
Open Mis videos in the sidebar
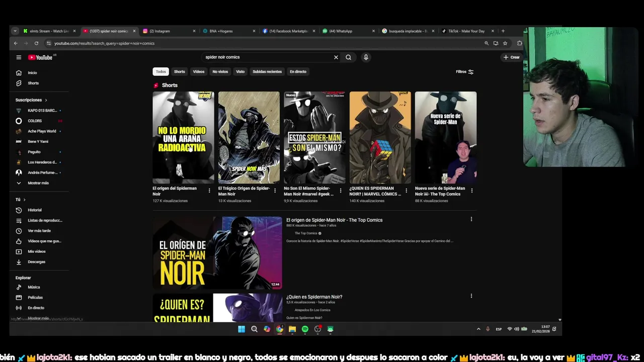(36, 251)
